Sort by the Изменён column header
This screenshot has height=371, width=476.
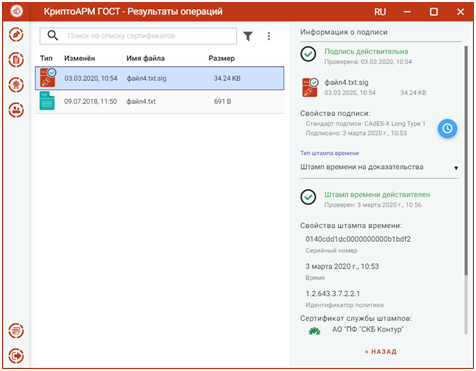tap(80, 58)
